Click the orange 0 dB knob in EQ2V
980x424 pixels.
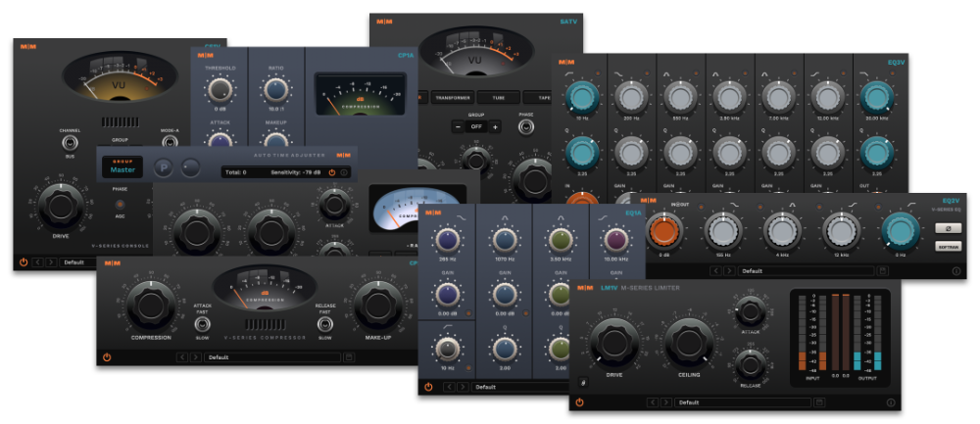pos(664,229)
